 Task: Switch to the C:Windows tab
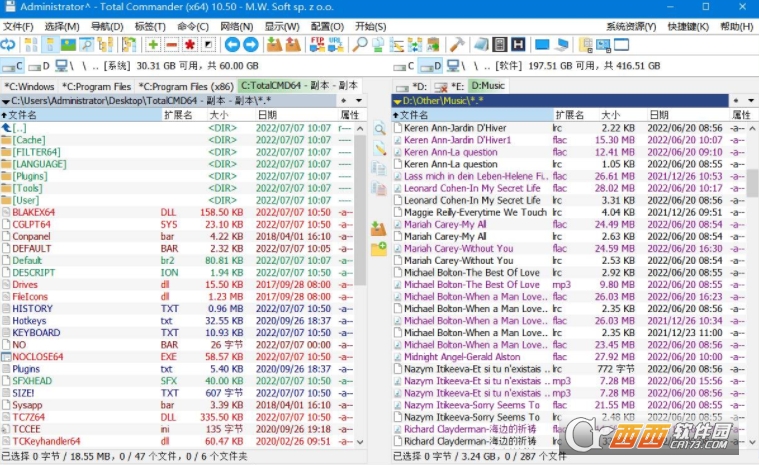point(31,86)
